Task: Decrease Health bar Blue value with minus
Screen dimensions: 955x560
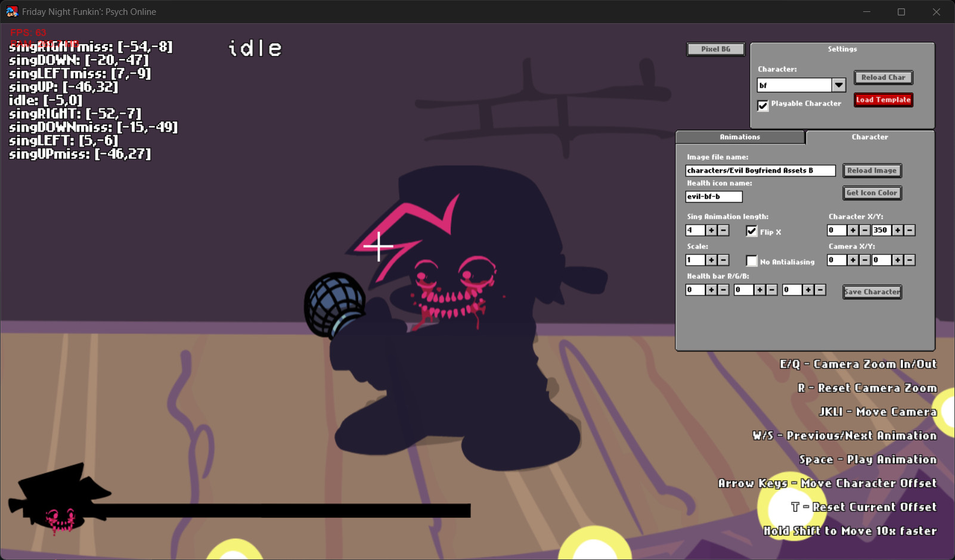Action: [820, 290]
